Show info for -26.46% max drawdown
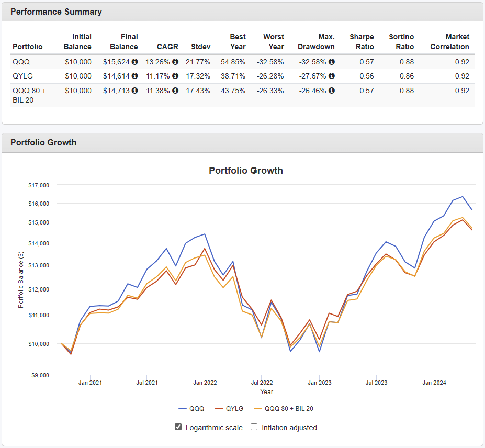485x448 pixels. 332,91
